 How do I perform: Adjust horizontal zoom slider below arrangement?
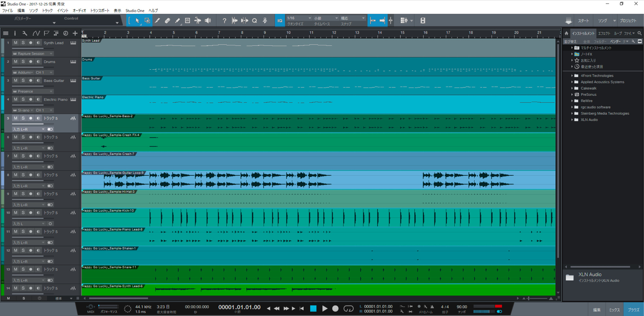click(537, 299)
